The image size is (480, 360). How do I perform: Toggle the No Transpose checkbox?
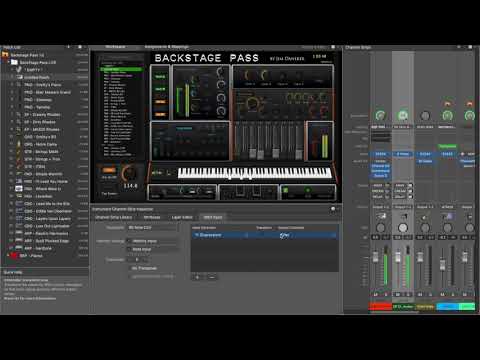point(129,268)
